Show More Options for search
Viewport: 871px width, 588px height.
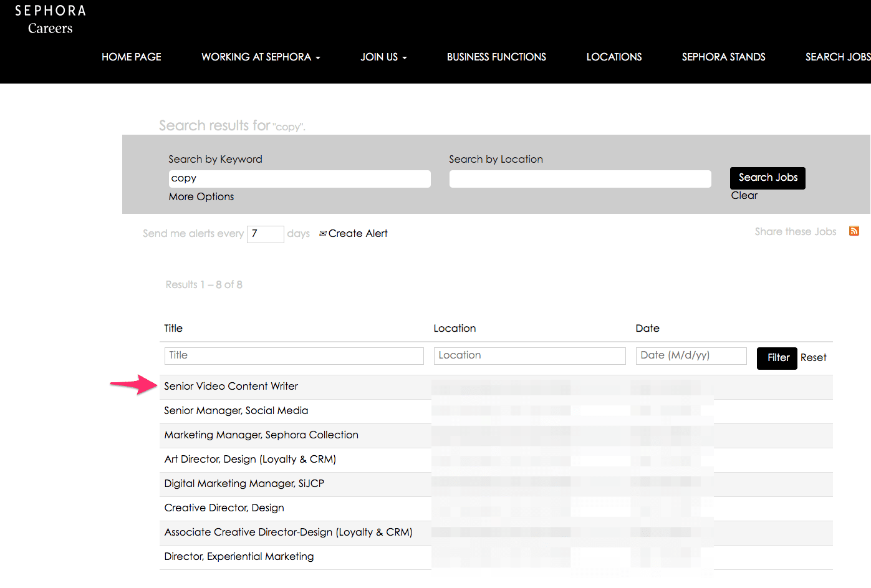(x=201, y=197)
